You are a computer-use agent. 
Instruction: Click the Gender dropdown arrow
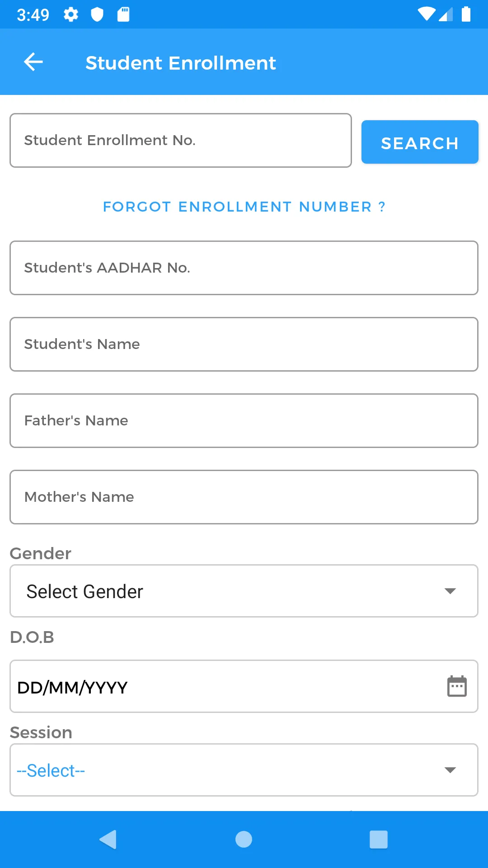[450, 591]
